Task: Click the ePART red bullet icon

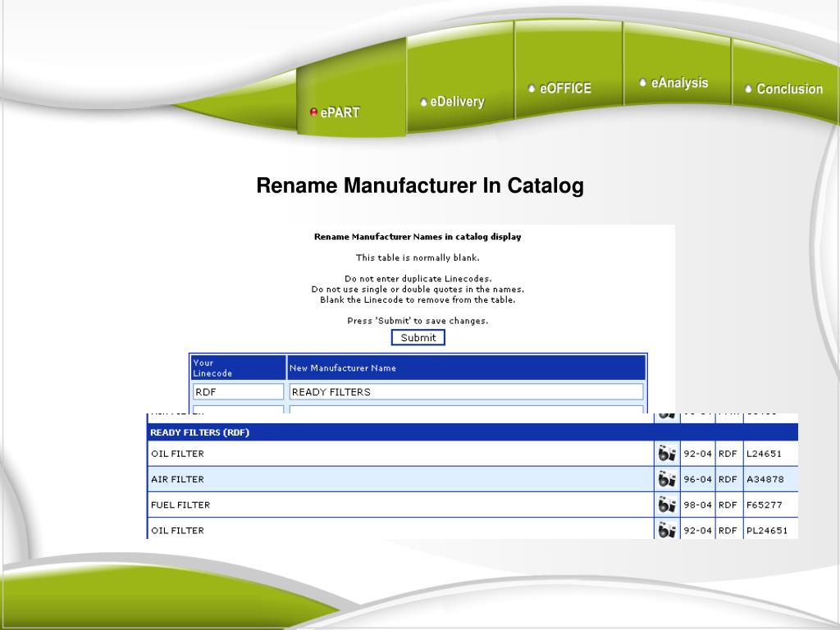Action: click(314, 112)
